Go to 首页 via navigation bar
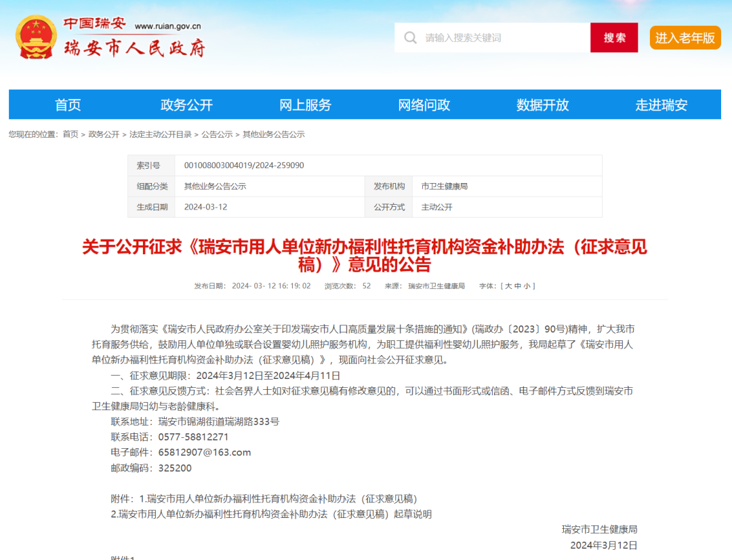The height and width of the screenshot is (560, 732). point(67,104)
